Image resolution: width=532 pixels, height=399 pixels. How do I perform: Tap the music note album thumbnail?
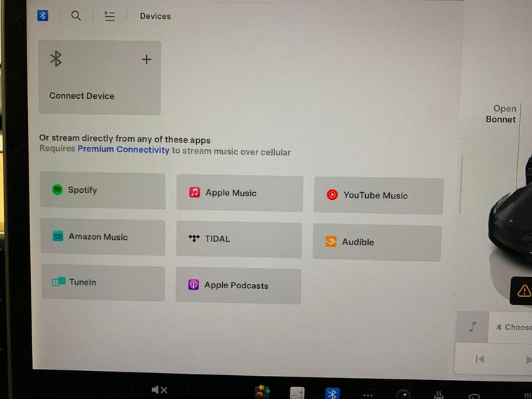pyautogui.click(x=472, y=327)
